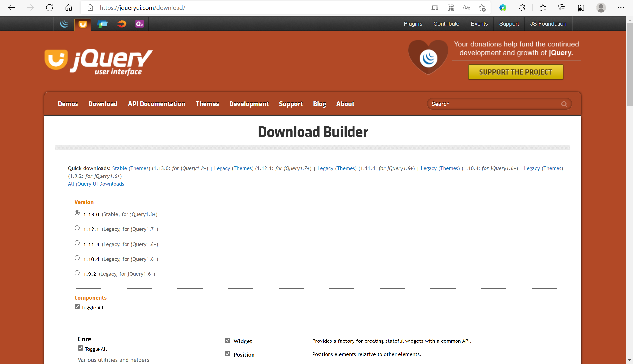This screenshot has height=364, width=633.
Task: Open the Blog menu item
Action: tap(320, 104)
